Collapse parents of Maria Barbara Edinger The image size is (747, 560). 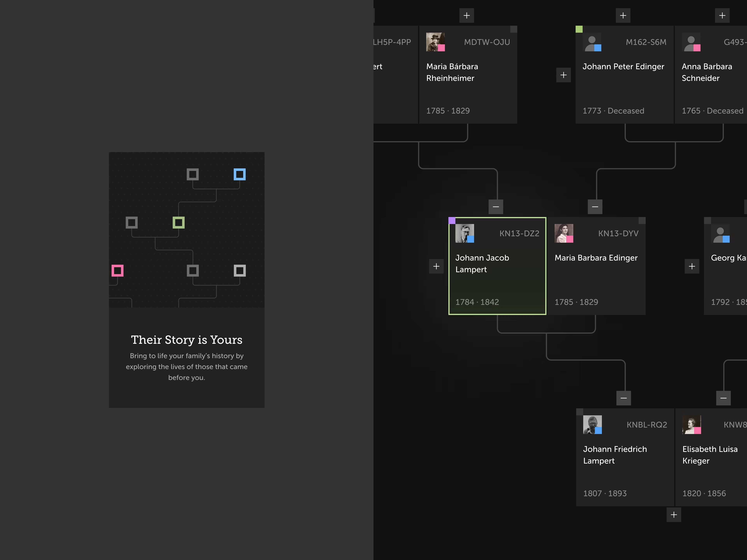pos(595,206)
